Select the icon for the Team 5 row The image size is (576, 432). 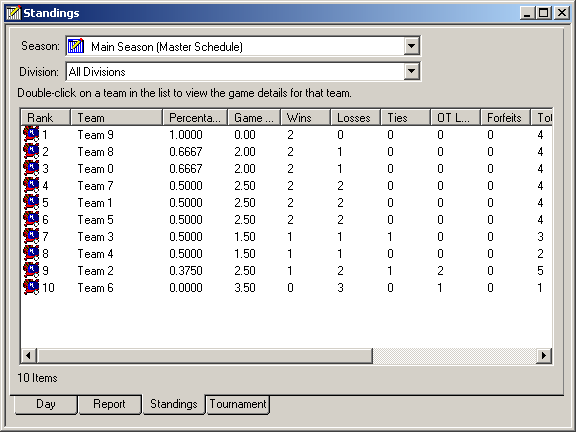31,219
